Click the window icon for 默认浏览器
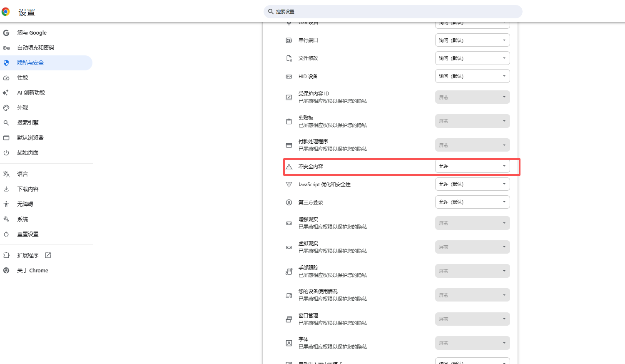This screenshot has height=364, width=625. [6, 137]
